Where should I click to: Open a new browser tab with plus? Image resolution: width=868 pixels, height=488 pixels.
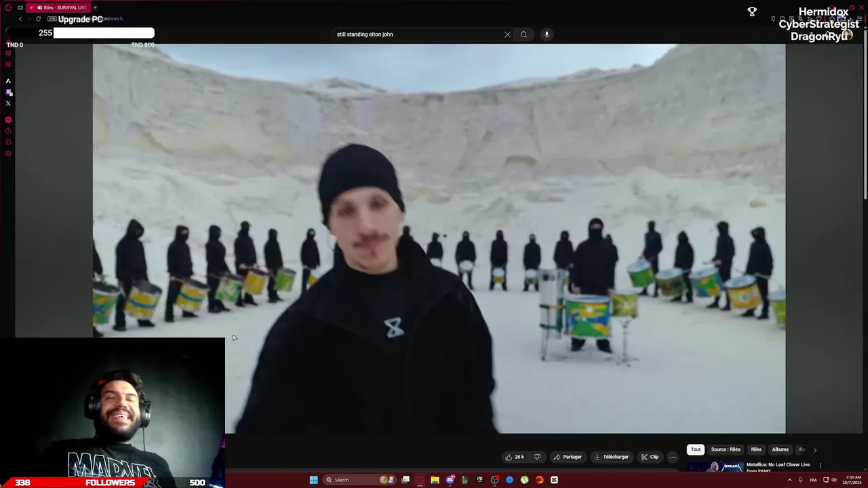(x=95, y=7)
